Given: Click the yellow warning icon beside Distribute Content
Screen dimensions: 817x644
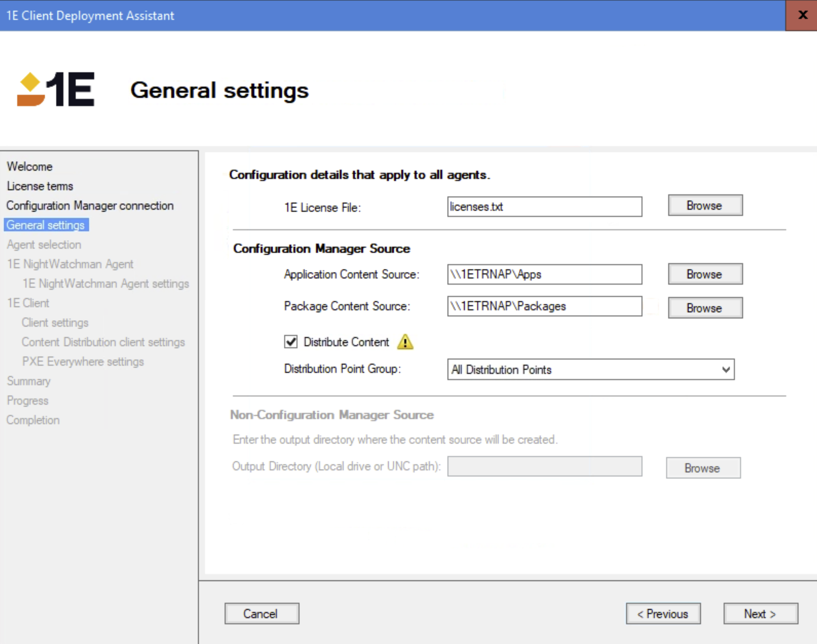Looking at the screenshot, I should (x=405, y=342).
